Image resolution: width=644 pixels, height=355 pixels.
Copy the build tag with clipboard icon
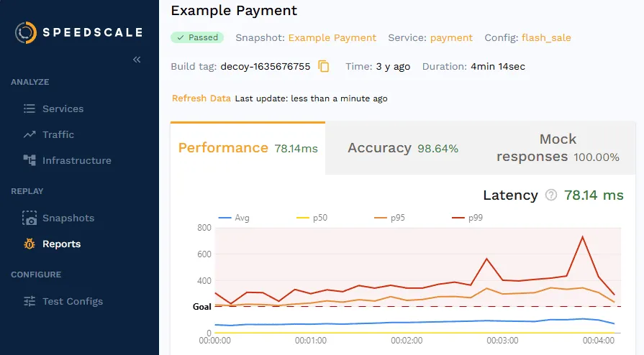pos(324,66)
